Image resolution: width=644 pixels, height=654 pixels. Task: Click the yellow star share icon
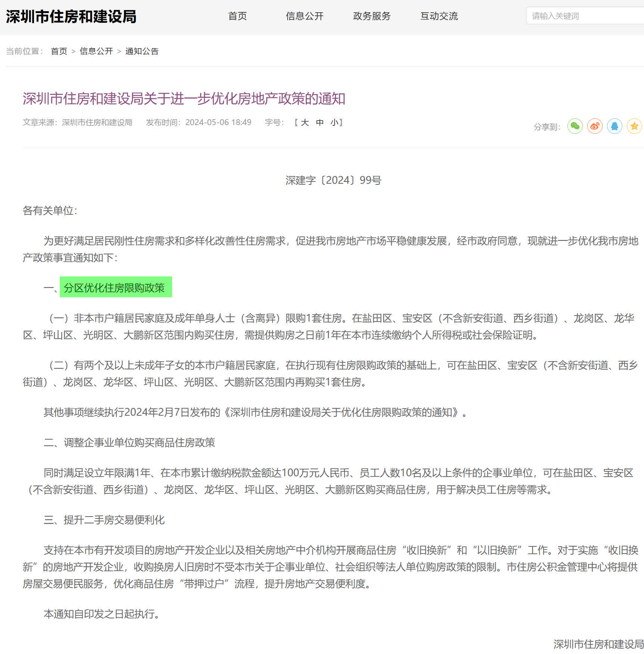click(634, 126)
